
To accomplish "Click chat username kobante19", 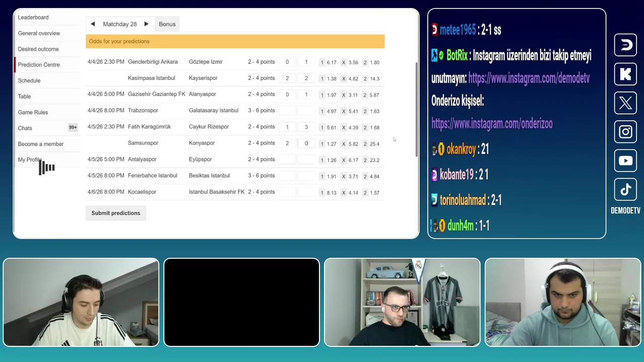I will 457,174.
